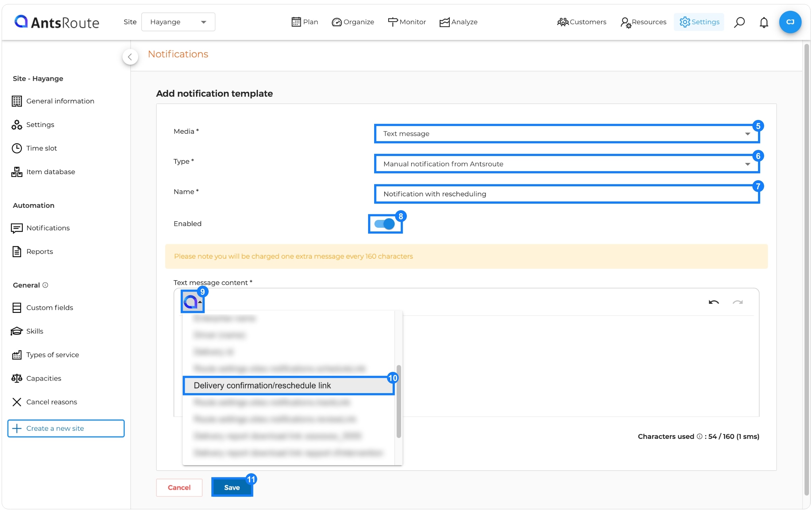Open Notifications under Automation
812x513 pixels.
(40, 228)
